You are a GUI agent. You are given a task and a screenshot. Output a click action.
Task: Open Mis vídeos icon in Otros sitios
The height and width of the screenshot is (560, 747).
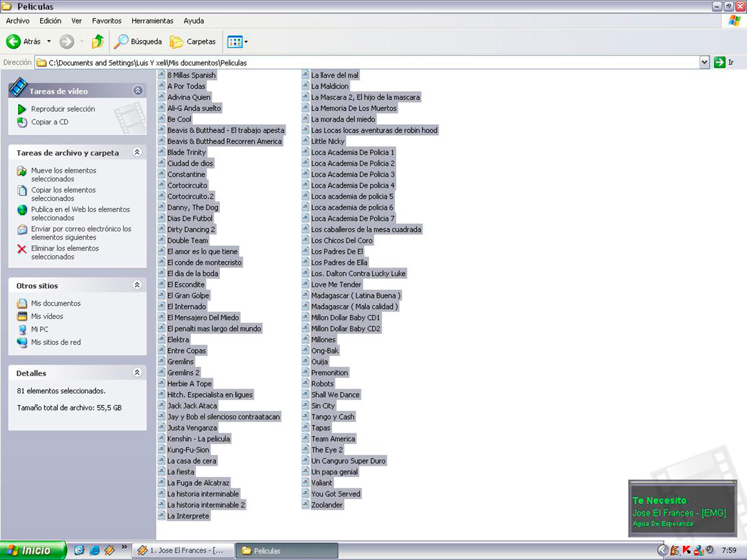coord(22,316)
